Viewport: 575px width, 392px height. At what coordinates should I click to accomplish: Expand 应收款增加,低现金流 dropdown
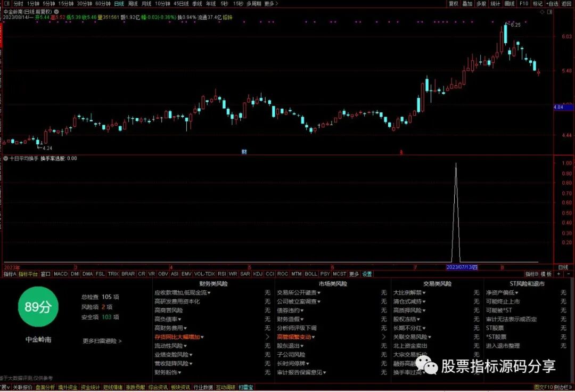click(183, 292)
